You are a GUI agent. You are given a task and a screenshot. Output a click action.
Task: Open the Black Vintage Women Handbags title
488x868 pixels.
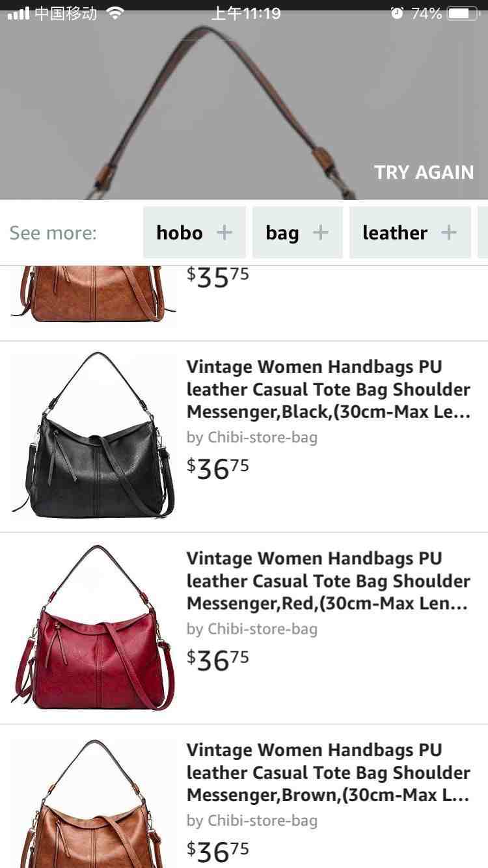[329, 389]
